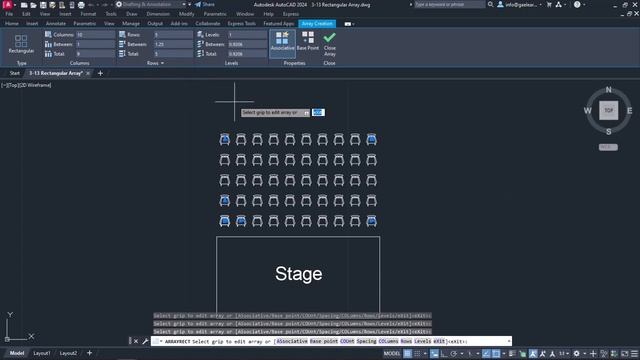This screenshot has height=360, width=640.
Task: Toggle ortho mode in status bar
Action: coord(444,353)
